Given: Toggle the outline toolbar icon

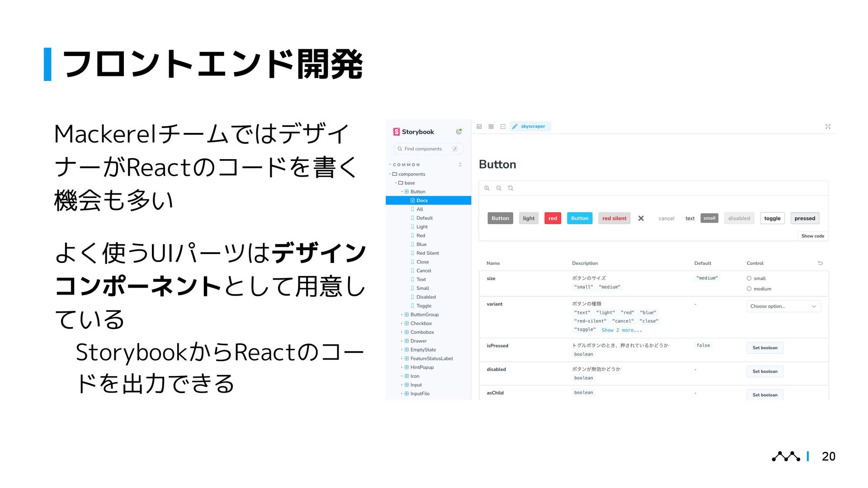Looking at the screenshot, I should pos(503,127).
